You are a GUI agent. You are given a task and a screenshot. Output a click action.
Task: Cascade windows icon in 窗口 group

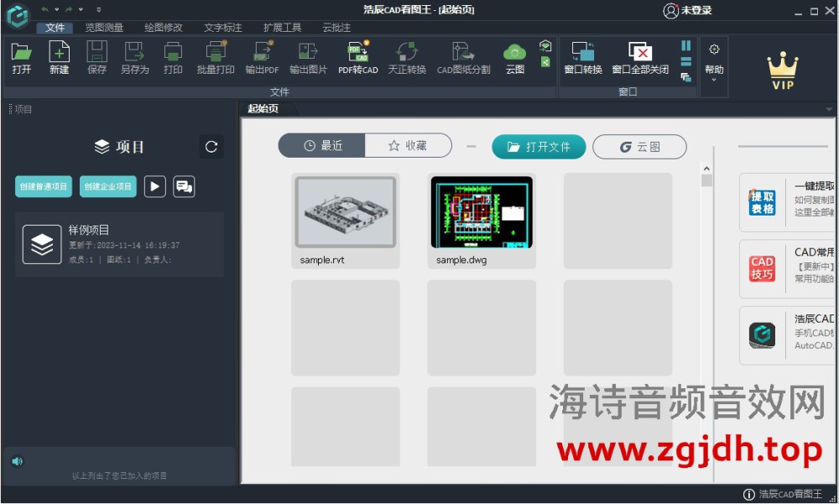point(686,78)
